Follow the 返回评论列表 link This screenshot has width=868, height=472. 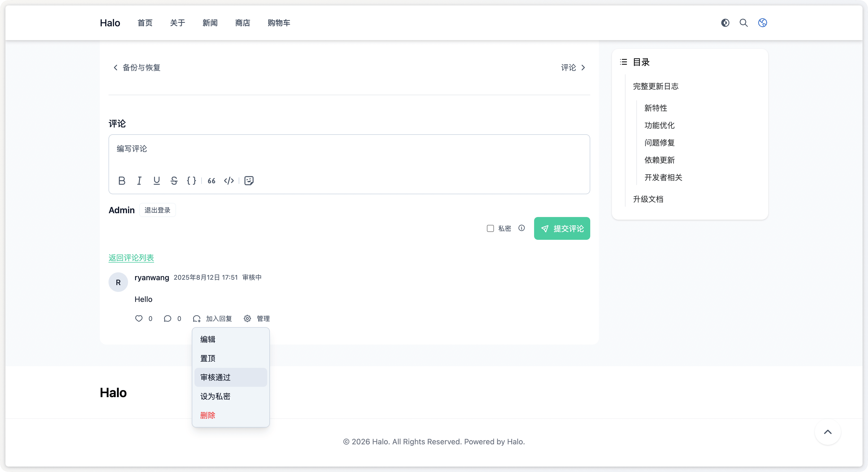(131, 258)
